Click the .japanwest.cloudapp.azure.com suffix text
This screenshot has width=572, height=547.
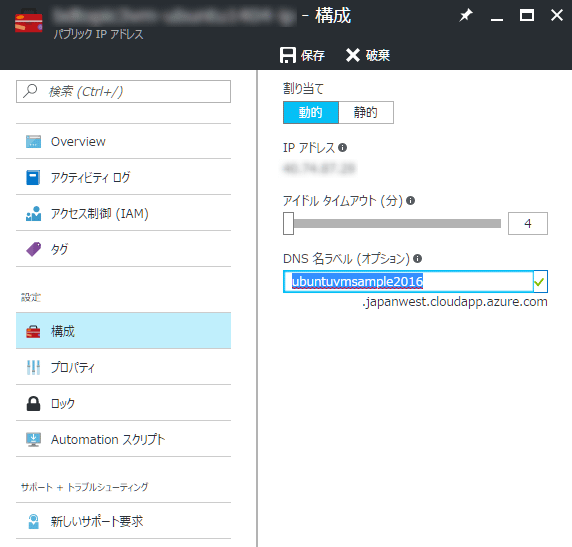click(x=455, y=302)
